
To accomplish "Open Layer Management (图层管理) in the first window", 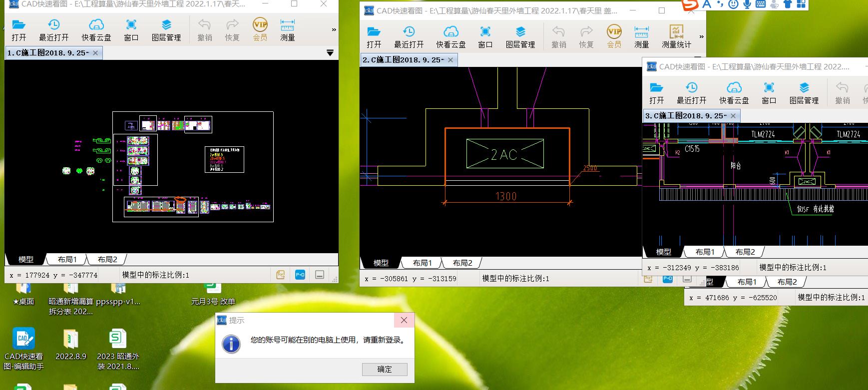I will (x=166, y=29).
